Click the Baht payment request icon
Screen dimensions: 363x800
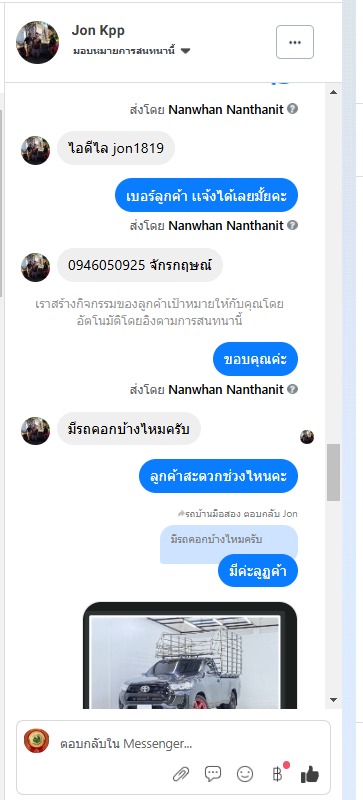[278, 773]
